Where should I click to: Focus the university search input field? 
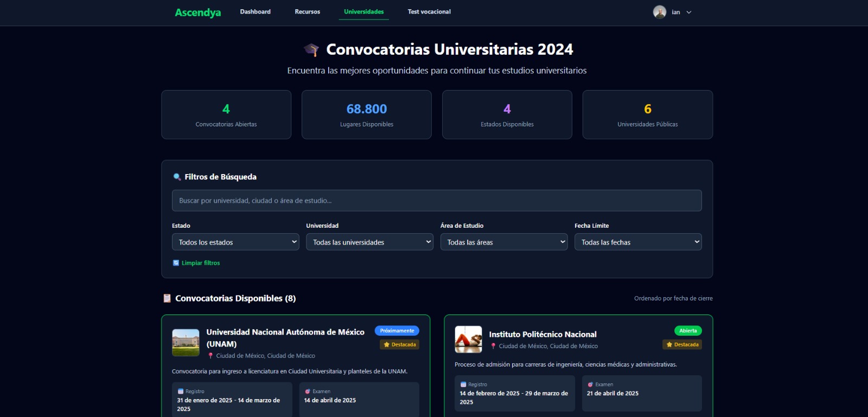click(437, 201)
